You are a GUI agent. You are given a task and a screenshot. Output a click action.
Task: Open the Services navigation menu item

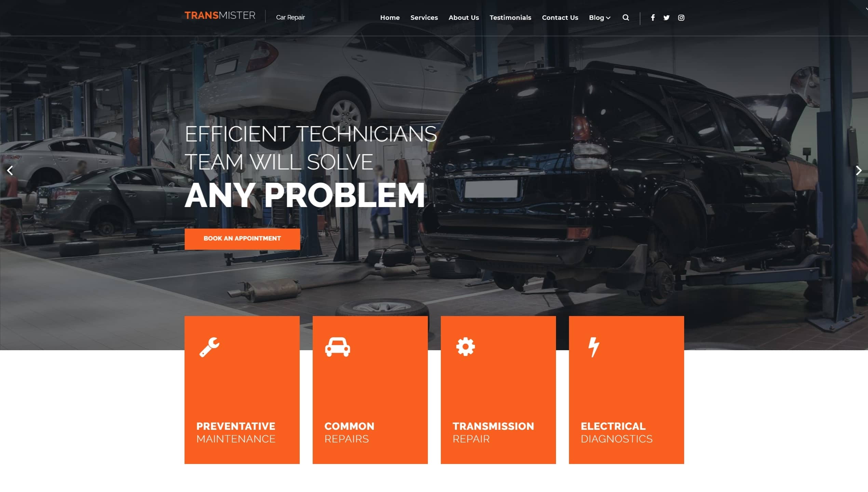(424, 17)
